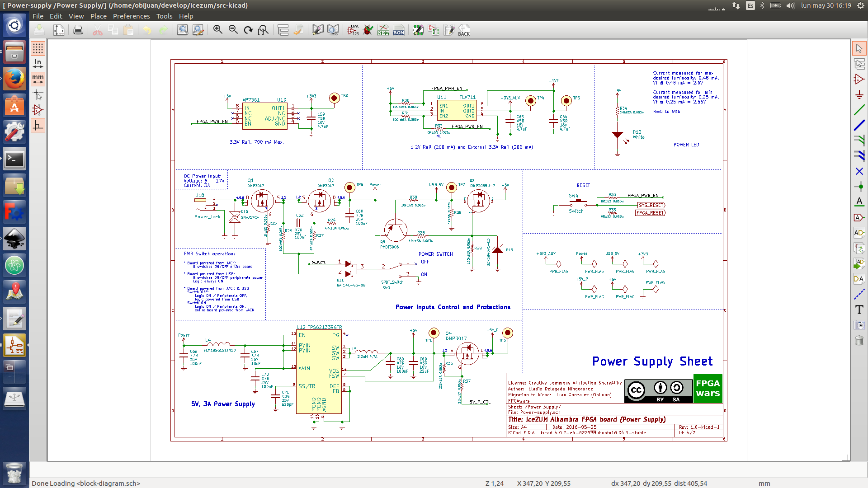The image size is (868, 488).
Task: Open Pcbnew from the top toolbar
Action: coord(449,29)
